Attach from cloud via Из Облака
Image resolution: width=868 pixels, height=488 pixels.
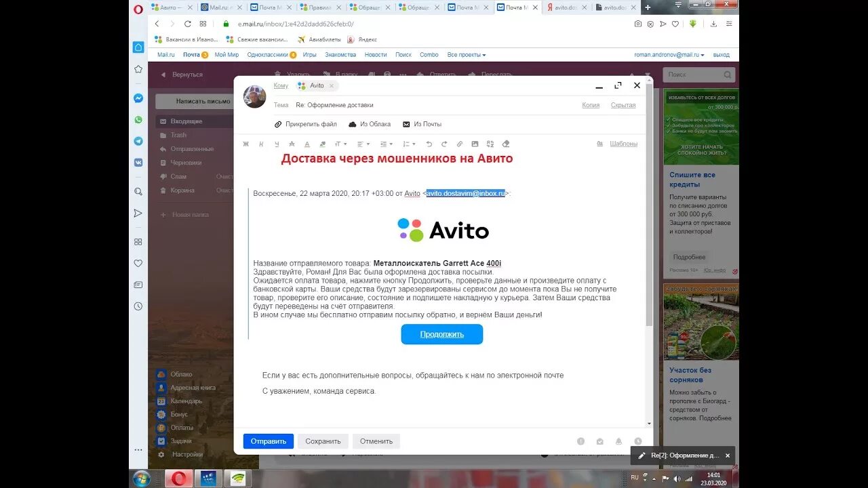370,124
